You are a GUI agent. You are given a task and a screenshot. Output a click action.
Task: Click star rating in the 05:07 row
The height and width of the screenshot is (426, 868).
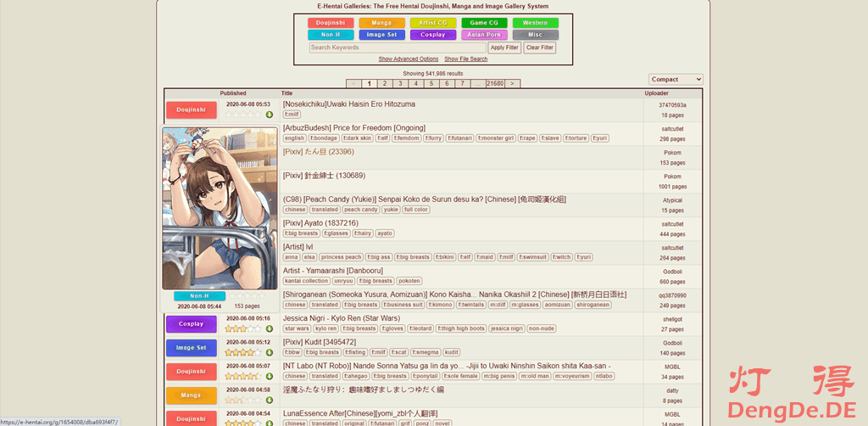coord(243,377)
